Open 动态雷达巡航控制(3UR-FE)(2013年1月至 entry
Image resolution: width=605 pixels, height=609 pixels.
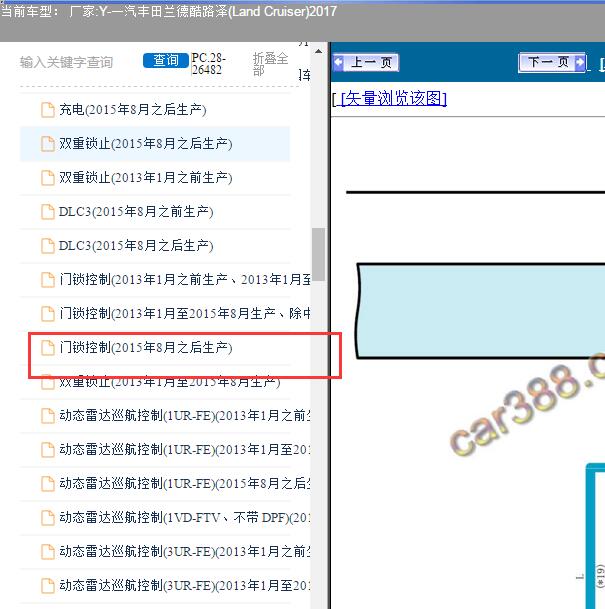[184, 586]
